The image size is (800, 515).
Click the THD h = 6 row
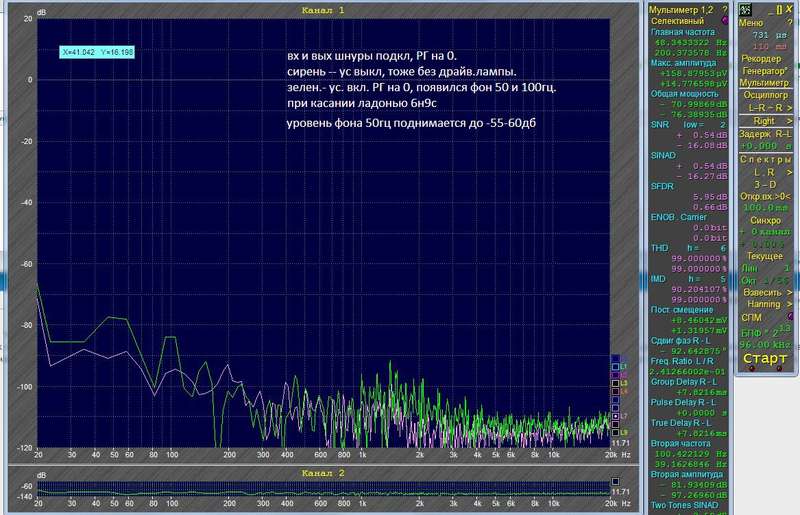click(689, 248)
